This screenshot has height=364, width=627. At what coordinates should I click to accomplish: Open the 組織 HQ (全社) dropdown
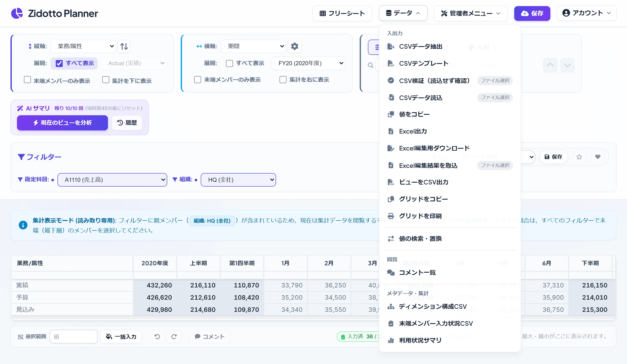[238, 180]
